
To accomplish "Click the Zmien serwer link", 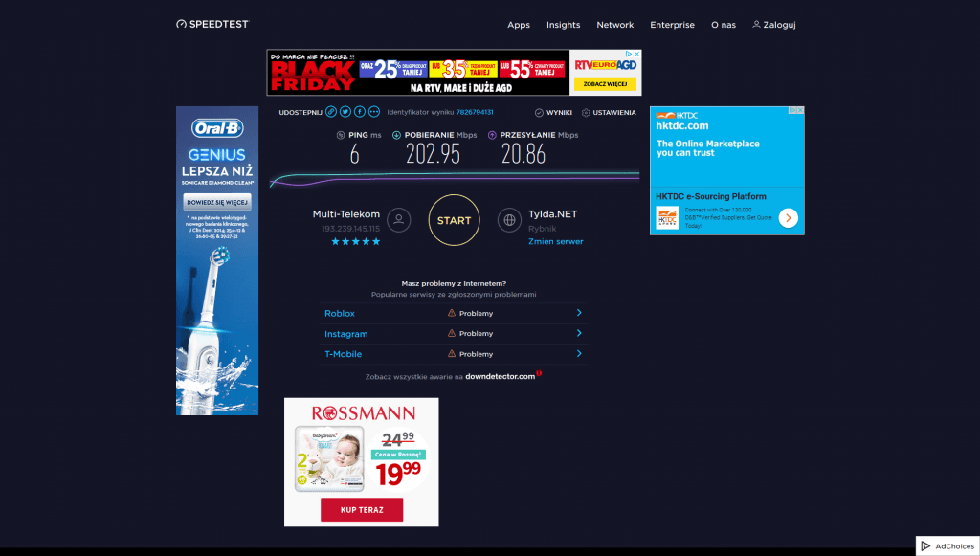I will pos(556,241).
